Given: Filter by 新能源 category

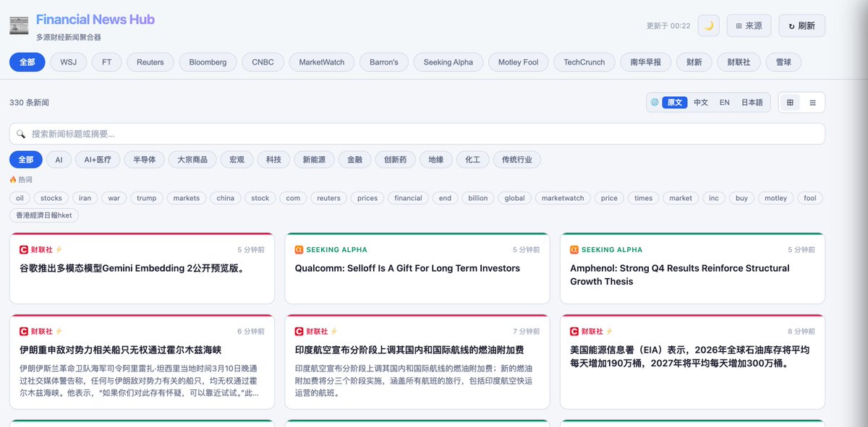Looking at the screenshot, I should tap(315, 160).
